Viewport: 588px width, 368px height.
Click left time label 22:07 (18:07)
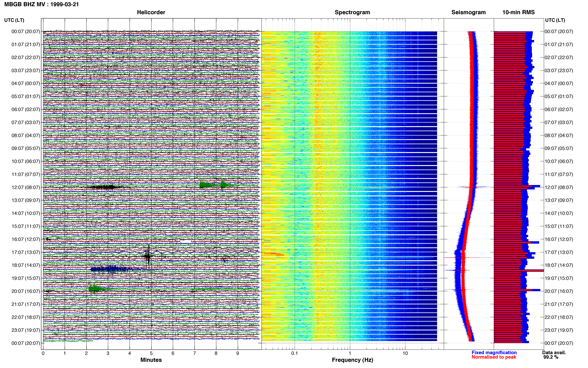coord(26,317)
